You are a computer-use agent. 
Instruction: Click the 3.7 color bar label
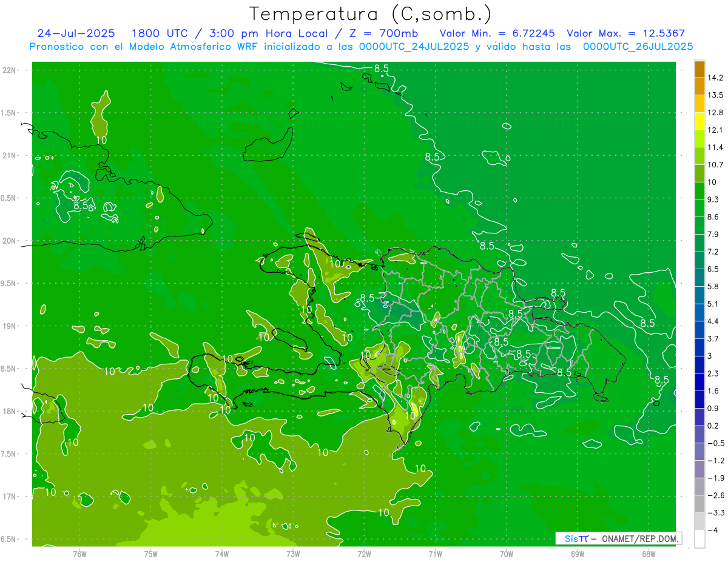pos(713,338)
